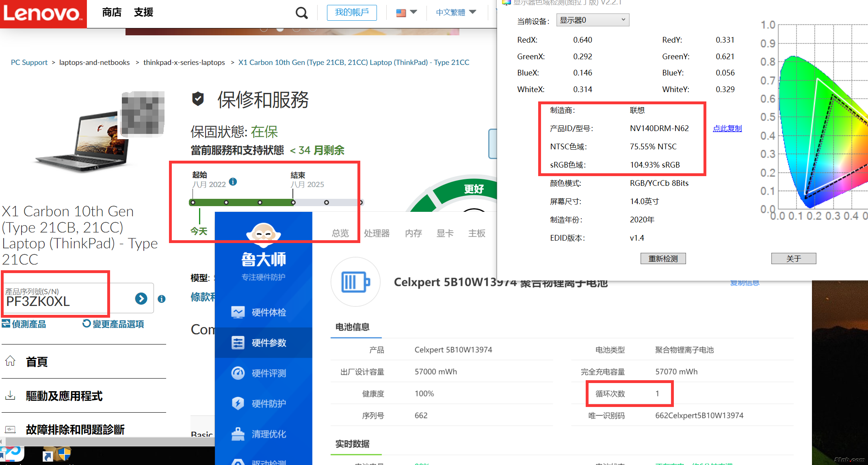868x465 pixels.
Task: Open the 当前设备 显示器0 combo box
Action: pyautogui.click(x=592, y=20)
